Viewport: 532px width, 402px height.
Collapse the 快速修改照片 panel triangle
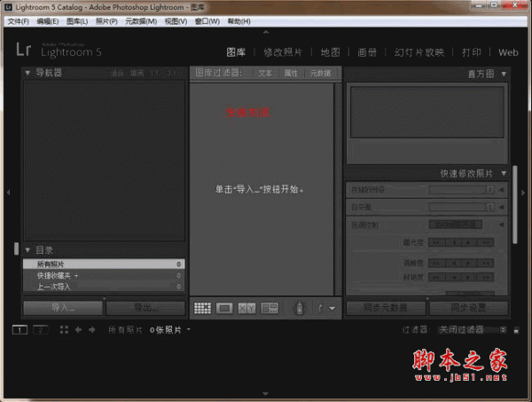pos(504,174)
